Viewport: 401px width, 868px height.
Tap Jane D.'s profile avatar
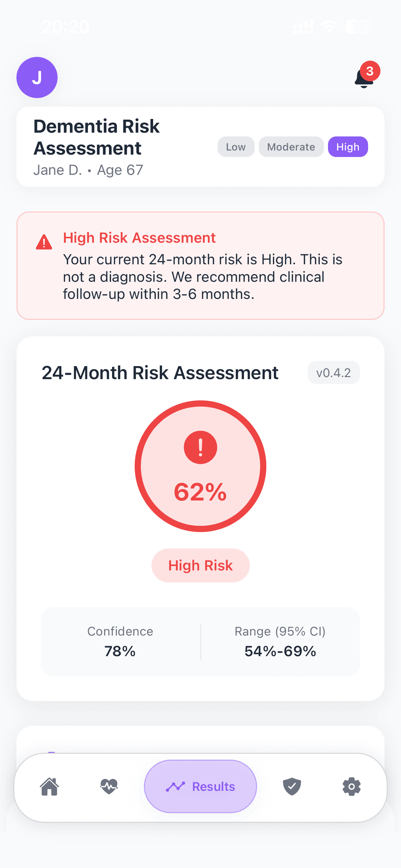tap(37, 77)
